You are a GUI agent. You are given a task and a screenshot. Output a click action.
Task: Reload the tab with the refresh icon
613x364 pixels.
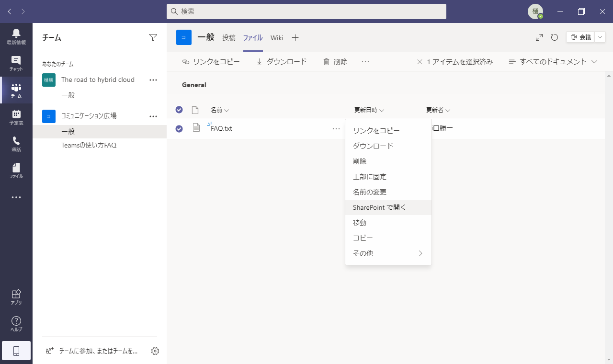555,37
